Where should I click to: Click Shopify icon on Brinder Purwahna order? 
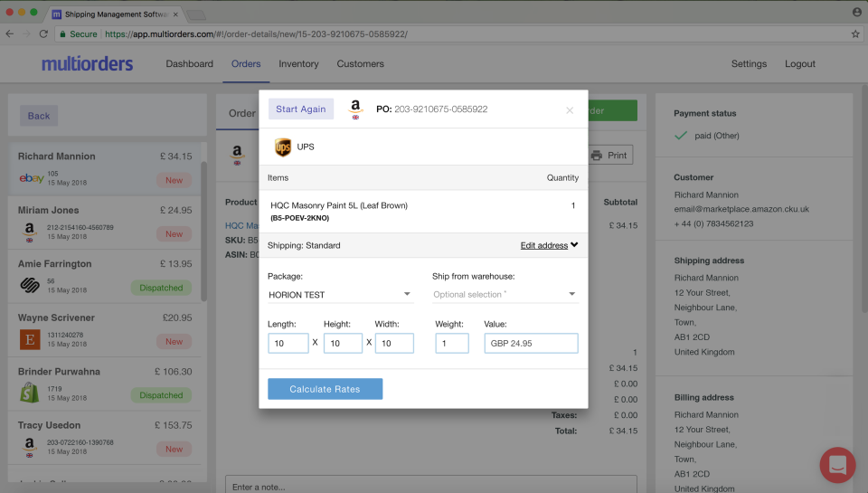point(29,393)
